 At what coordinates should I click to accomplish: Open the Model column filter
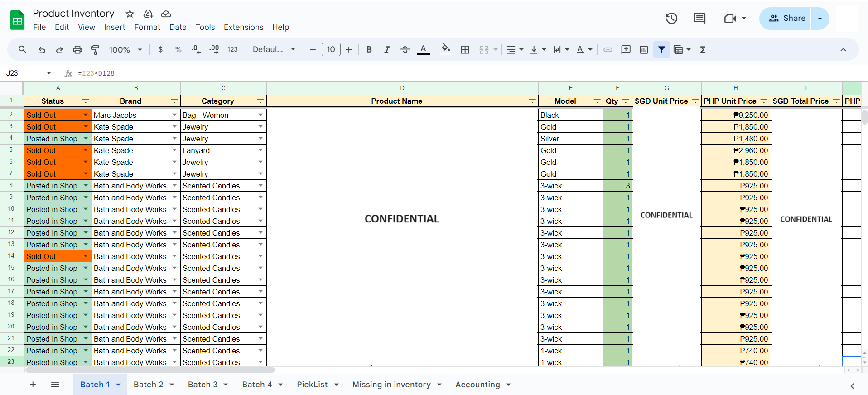click(597, 101)
